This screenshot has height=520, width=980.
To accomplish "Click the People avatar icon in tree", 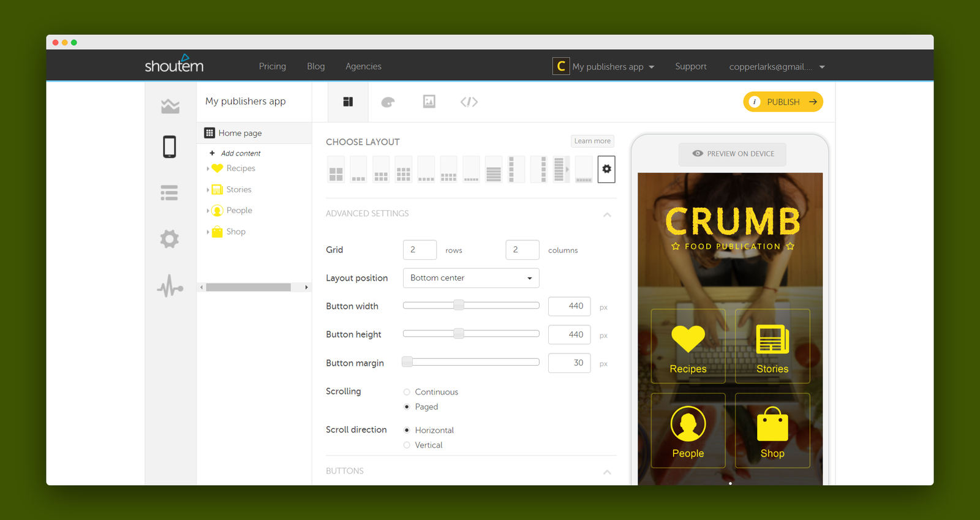I will [217, 211].
